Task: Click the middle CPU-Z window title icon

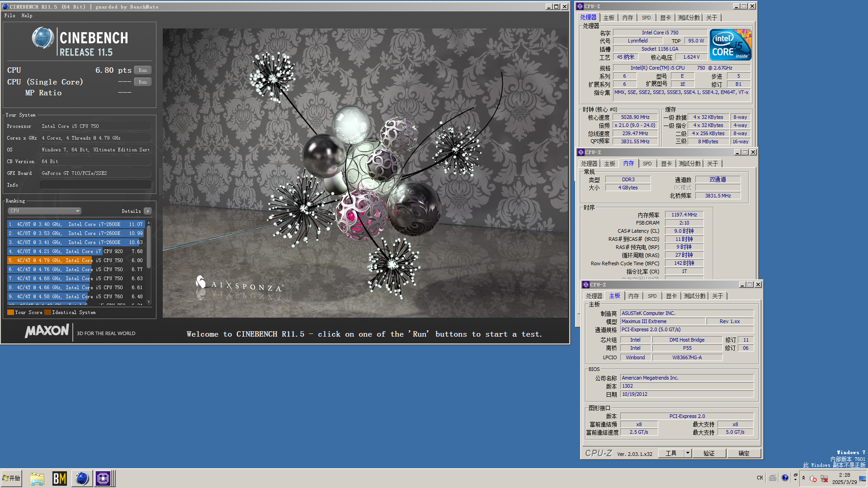Action: coord(581,152)
